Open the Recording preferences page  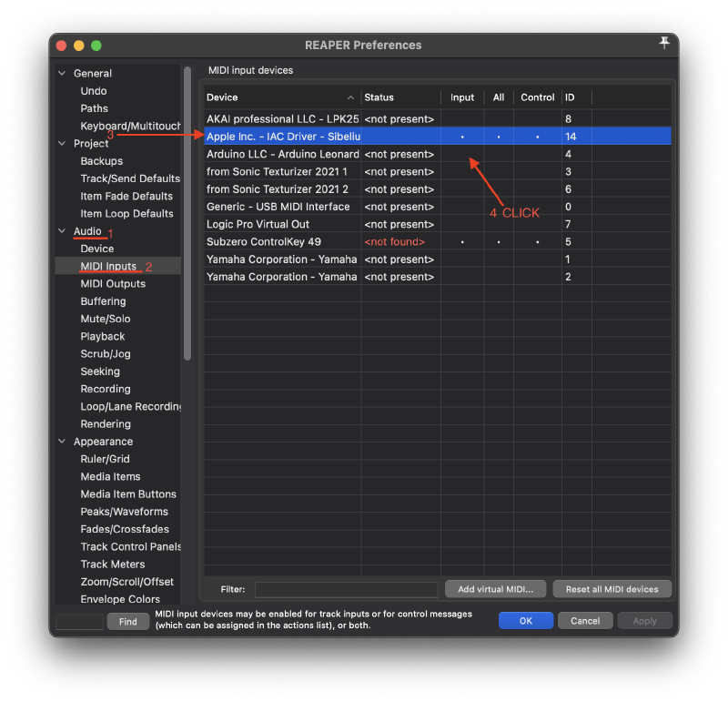[x=106, y=389]
